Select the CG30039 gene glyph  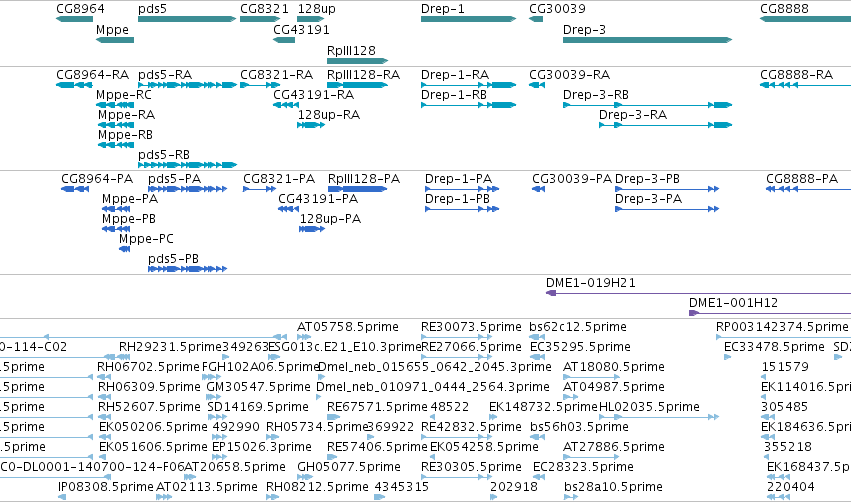(536, 20)
